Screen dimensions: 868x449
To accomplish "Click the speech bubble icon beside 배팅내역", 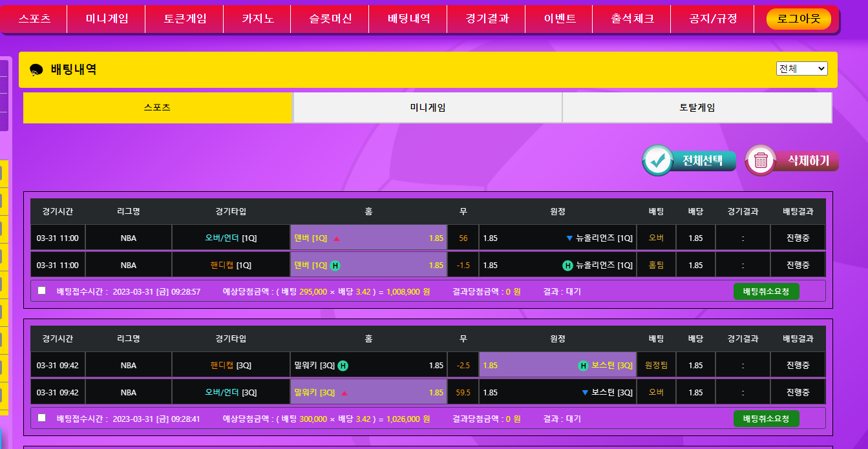I will click(x=37, y=70).
